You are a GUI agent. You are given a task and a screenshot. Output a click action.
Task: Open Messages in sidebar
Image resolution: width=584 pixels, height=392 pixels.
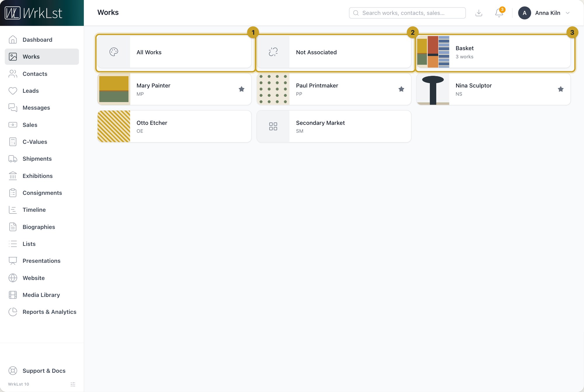point(42,108)
